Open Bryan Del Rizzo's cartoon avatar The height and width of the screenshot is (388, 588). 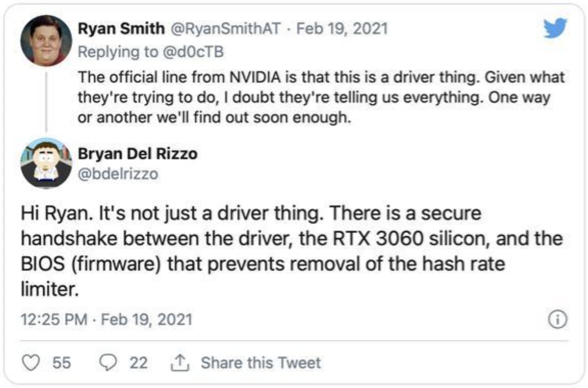tap(46, 163)
